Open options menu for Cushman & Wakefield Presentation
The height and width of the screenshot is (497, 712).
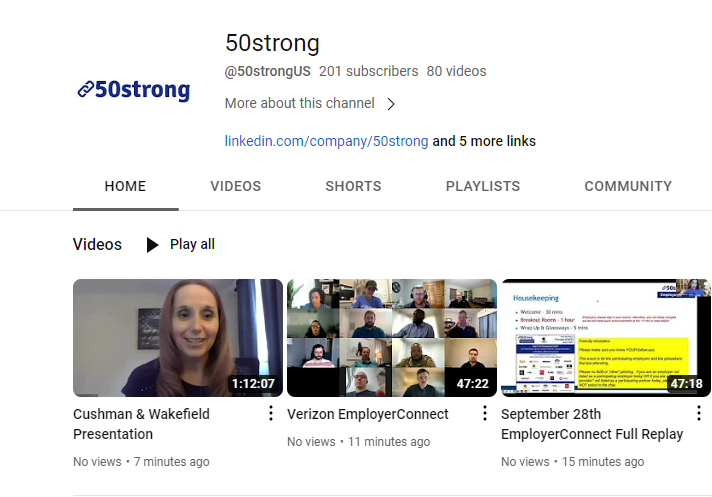(x=271, y=413)
